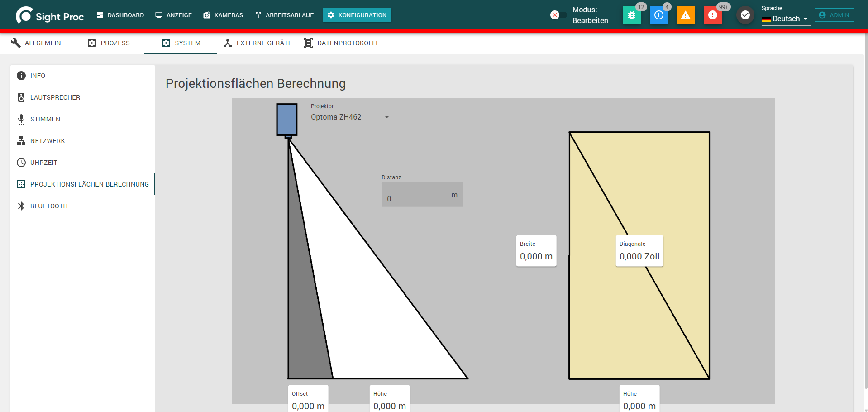Expand the Projektor Optoma ZH462 dropdown
The width and height of the screenshot is (868, 412).
[350, 117]
